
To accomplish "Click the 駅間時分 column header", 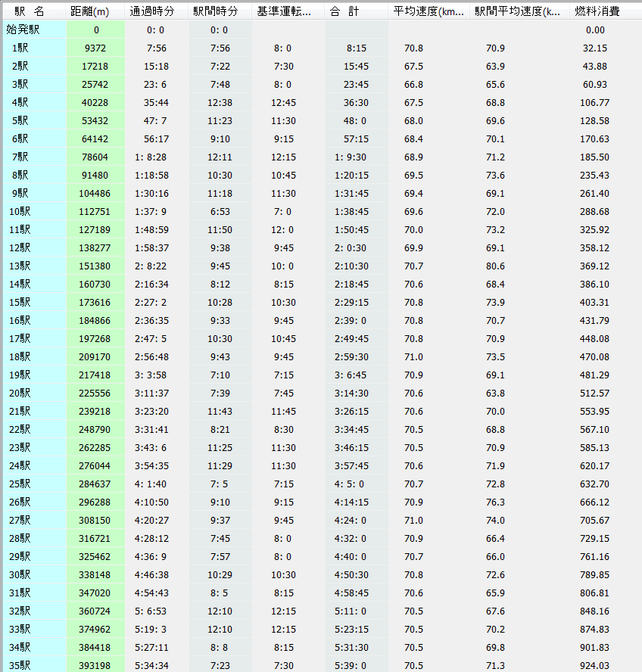I will pyautogui.click(x=220, y=11).
